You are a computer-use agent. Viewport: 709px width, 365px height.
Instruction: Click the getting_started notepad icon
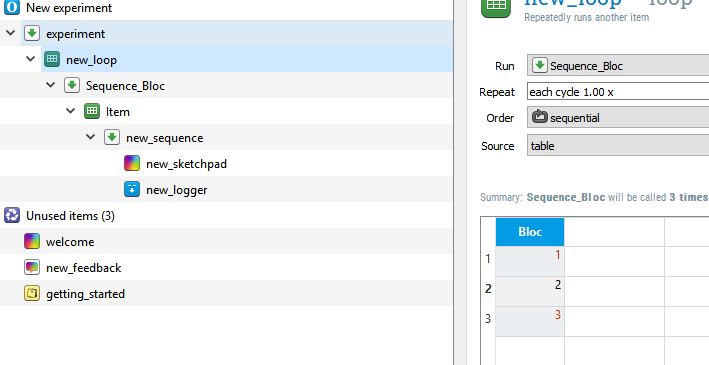[x=32, y=294]
